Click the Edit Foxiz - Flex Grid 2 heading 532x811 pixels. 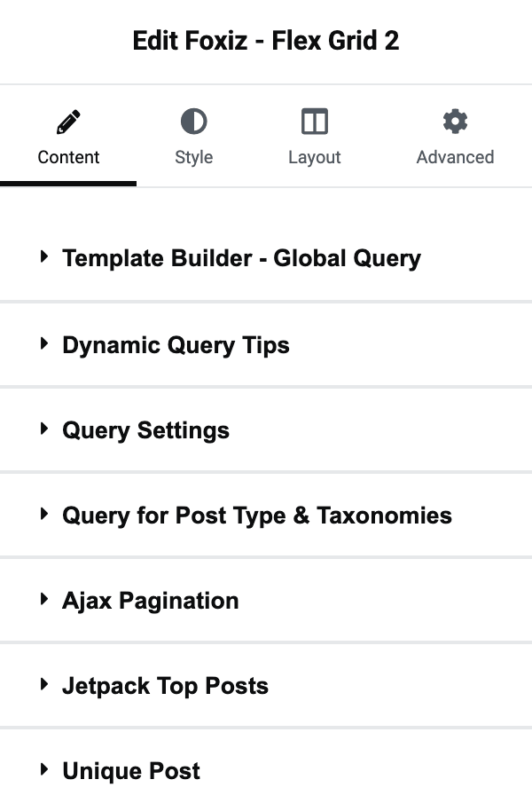coord(266,41)
